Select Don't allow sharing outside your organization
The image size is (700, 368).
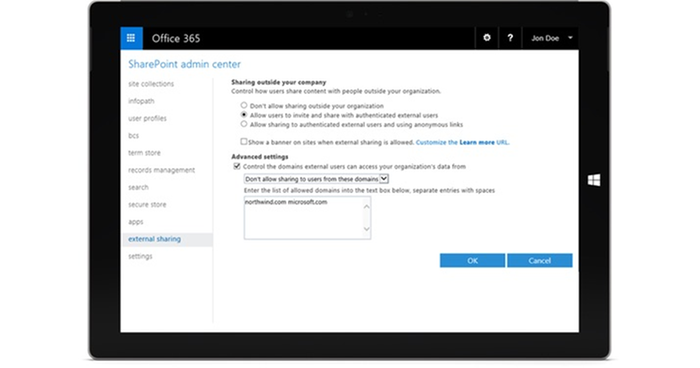(x=244, y=105)
